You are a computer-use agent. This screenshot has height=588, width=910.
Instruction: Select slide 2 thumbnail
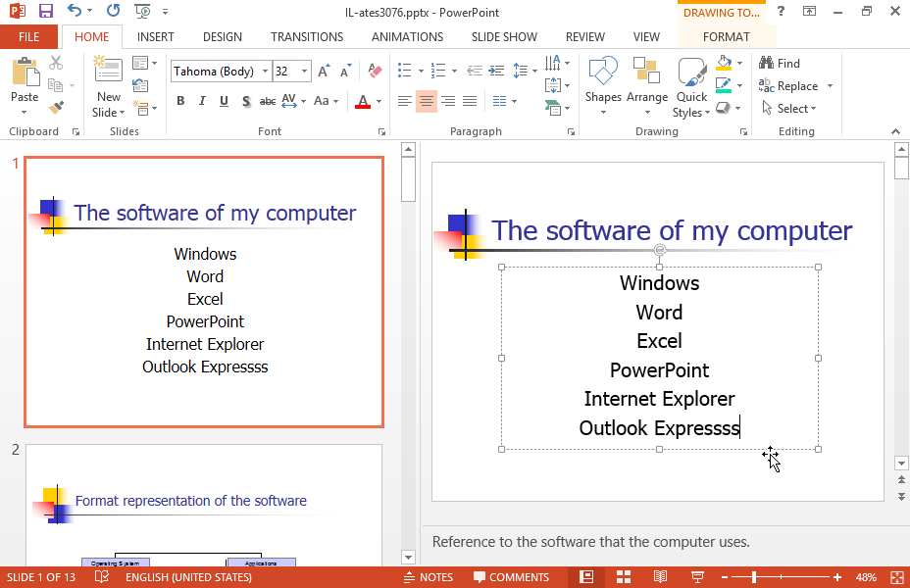tap(204, 505)
